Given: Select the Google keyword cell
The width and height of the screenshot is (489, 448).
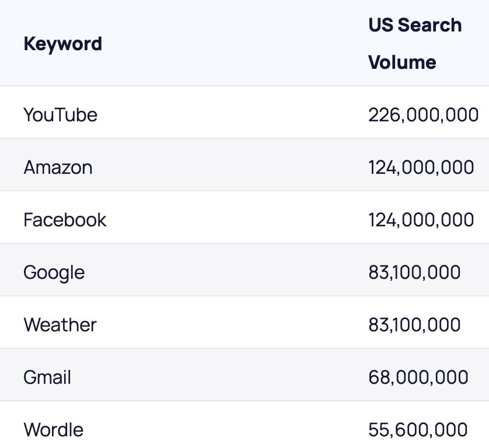Looking at the screenshot, I should [54, 273].
